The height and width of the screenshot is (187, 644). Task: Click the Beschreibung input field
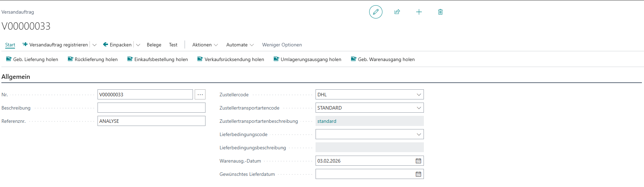click(152, 108)
